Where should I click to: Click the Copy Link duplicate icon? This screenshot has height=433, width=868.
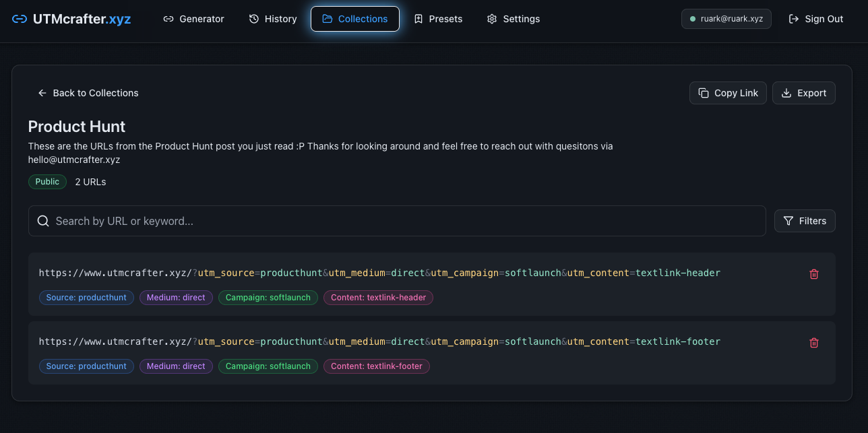click(x=703, y=92)
